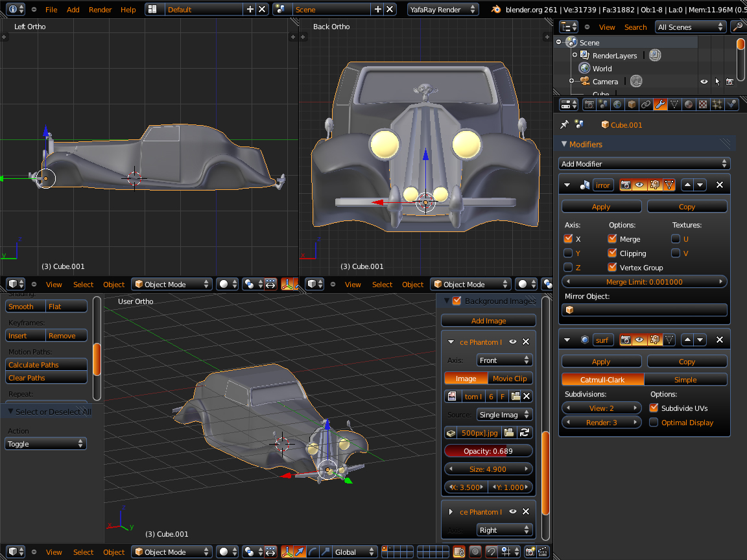Enable the Y axis mirror checkbox
The image size is (747, 560).
(568, 253)
